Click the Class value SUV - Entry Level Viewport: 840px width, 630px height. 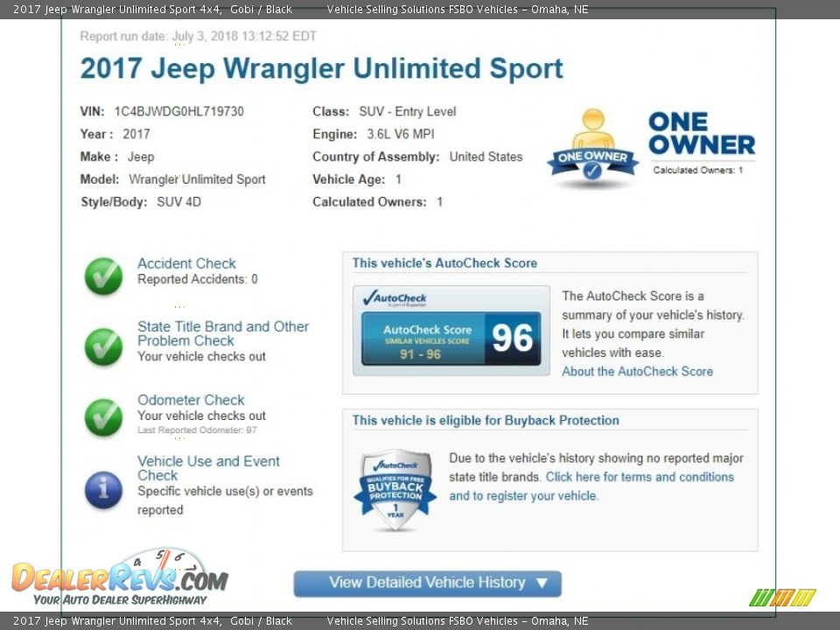[407, 111]
